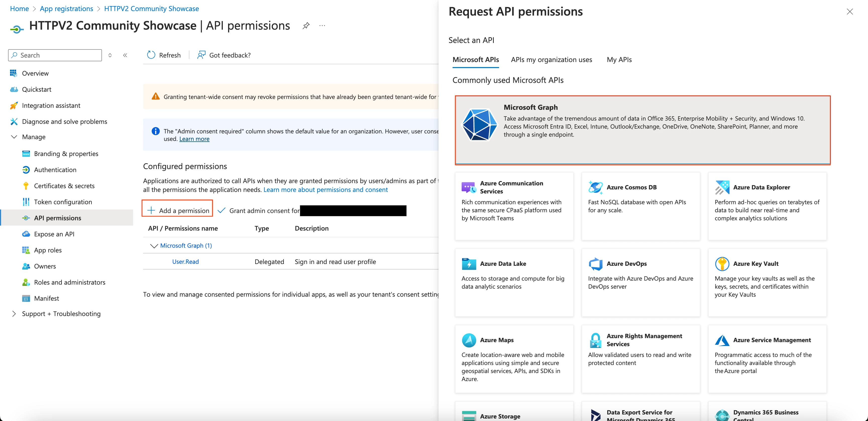Viewport: 868px width, 421px height.
Task: Collapse the sidebar with double-chevron button
Action: (125, 55)
